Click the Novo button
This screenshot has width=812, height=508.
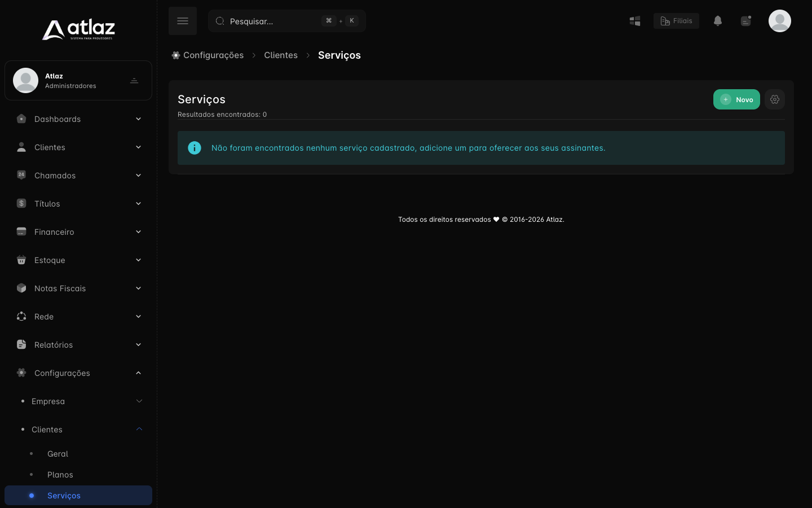click(x=736, y=99)
